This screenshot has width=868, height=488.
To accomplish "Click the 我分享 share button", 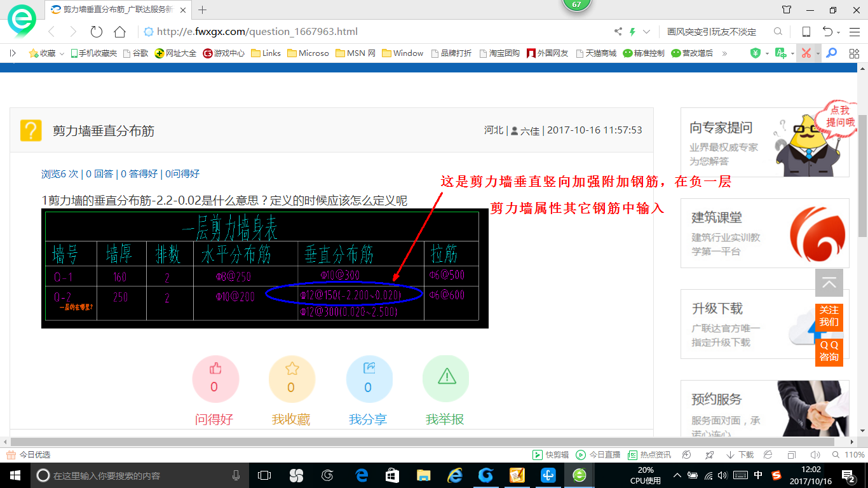I will pos(369,379).
